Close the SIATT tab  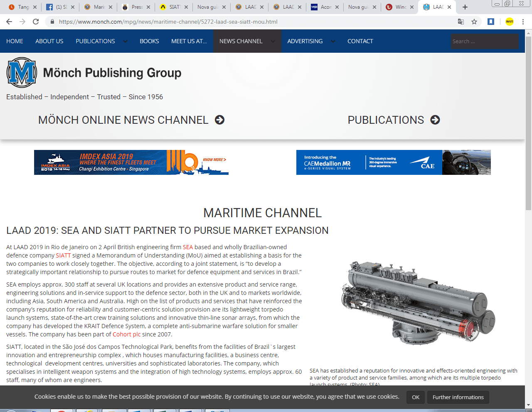186,7
